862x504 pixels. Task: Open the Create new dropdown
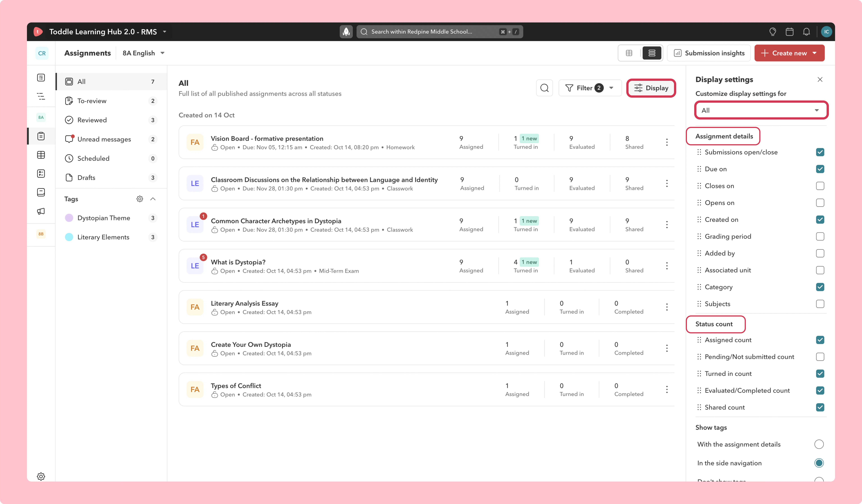789,53
